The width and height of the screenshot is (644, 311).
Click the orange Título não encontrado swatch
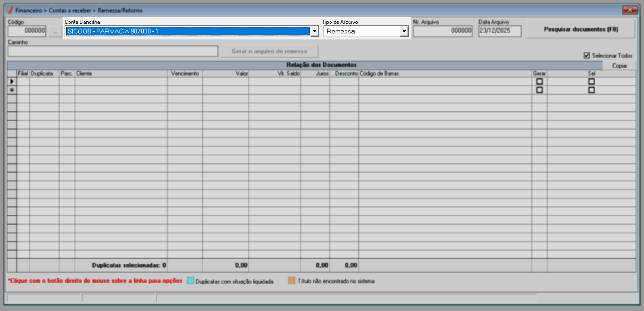[291, 281]
